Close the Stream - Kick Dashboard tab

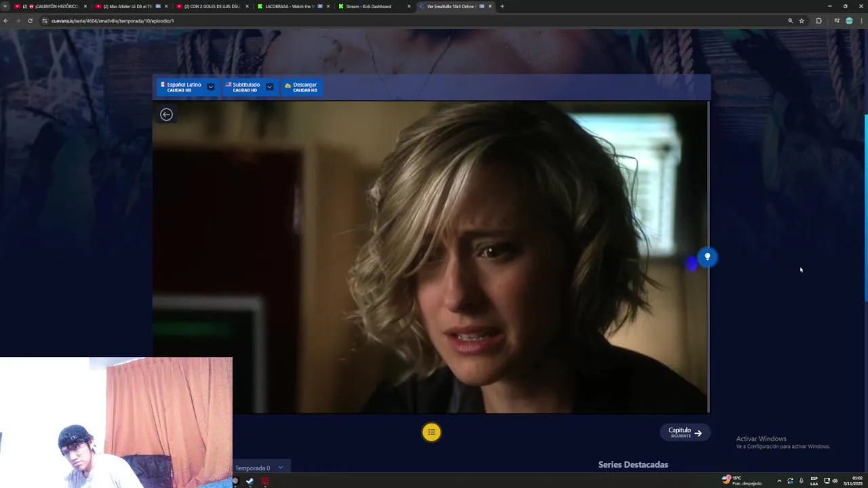(x=409, y=6)
